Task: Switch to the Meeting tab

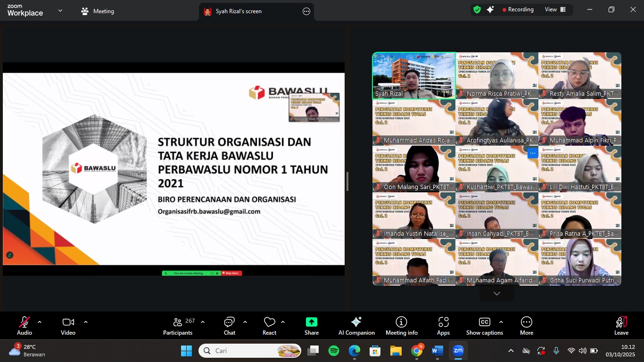Action: click(x=98, y=11)
